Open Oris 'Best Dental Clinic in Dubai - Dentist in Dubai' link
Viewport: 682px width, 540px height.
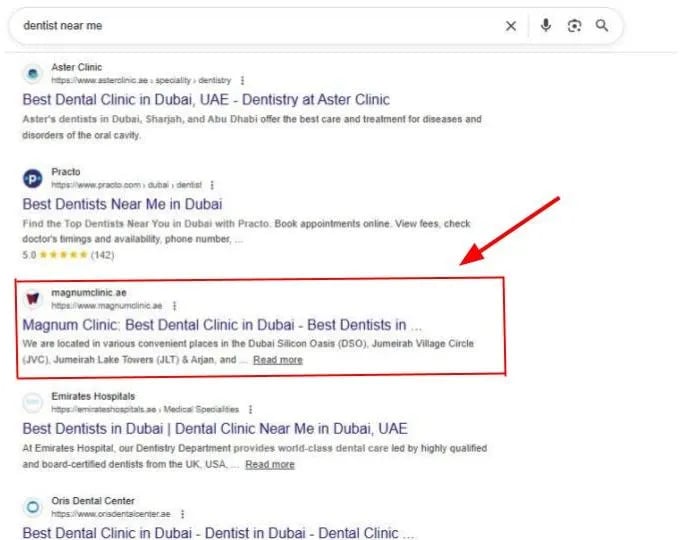[x=218, y=533]
